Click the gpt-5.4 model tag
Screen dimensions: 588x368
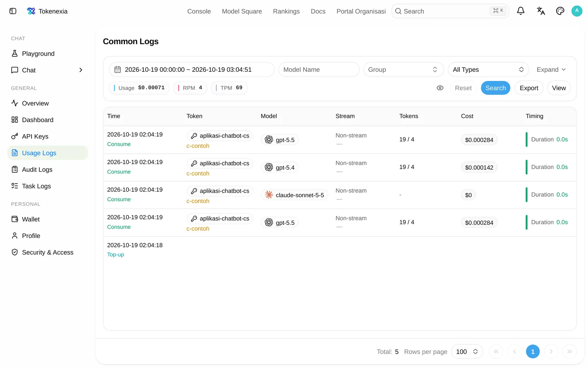point(280,167)
